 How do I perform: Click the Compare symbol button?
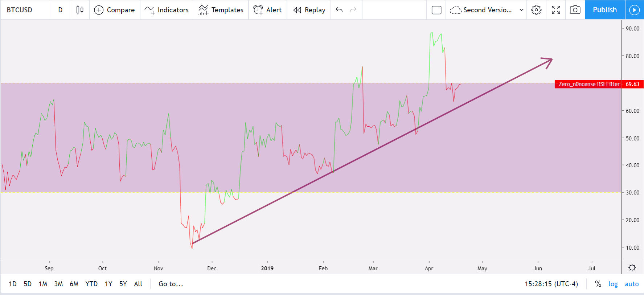114,10
